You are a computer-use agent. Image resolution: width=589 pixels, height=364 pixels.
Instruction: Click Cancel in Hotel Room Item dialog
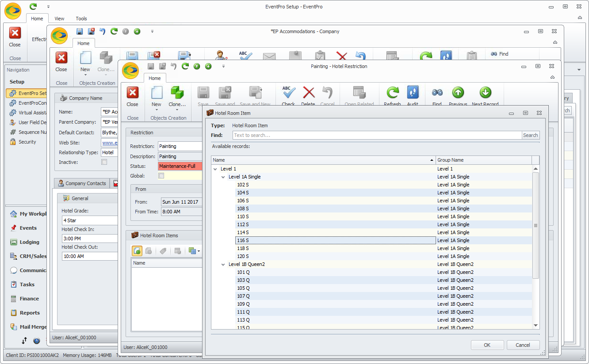pos(523,345)
